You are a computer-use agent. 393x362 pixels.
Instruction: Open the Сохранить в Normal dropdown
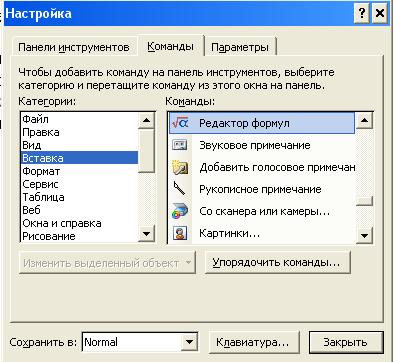(189, 342)
